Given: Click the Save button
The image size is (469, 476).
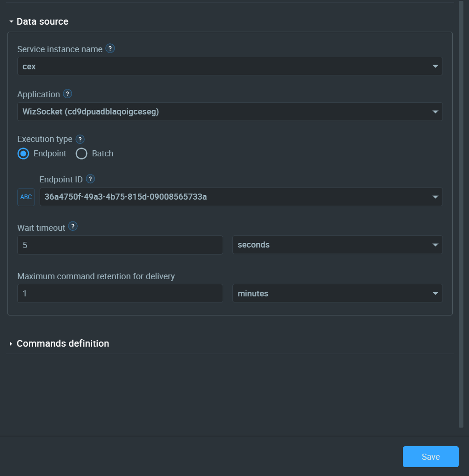Looking at the screenshot, I should click(x=431, y=456).
